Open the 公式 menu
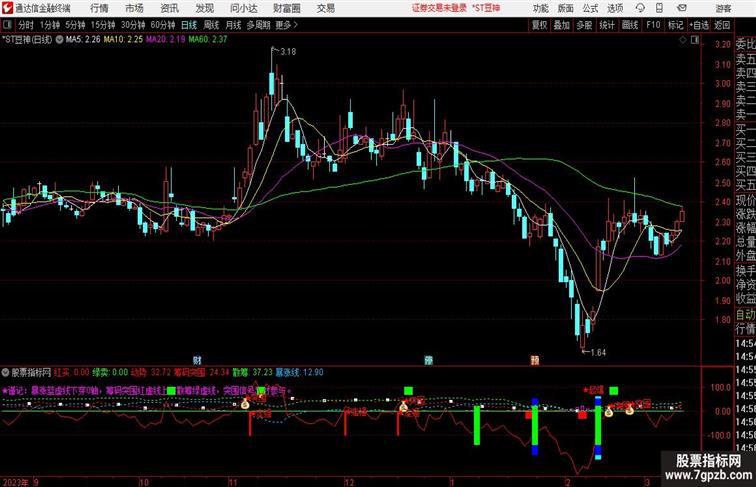 pyautogui.click(x=590, y=8)
